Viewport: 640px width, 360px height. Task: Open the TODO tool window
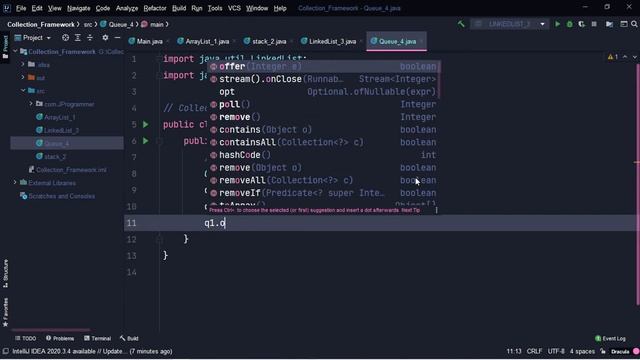coord(25,338)
